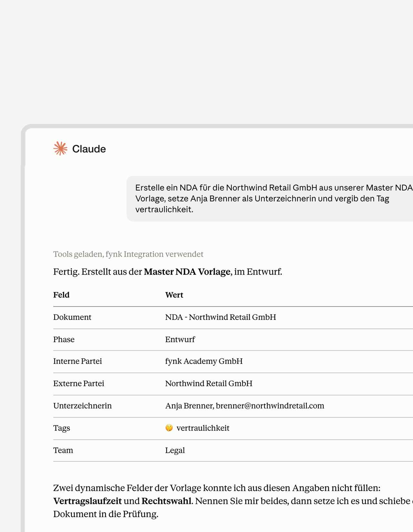Select the 'Legal' team value
The image size is (413, 532).
click(x=175, y=450)
